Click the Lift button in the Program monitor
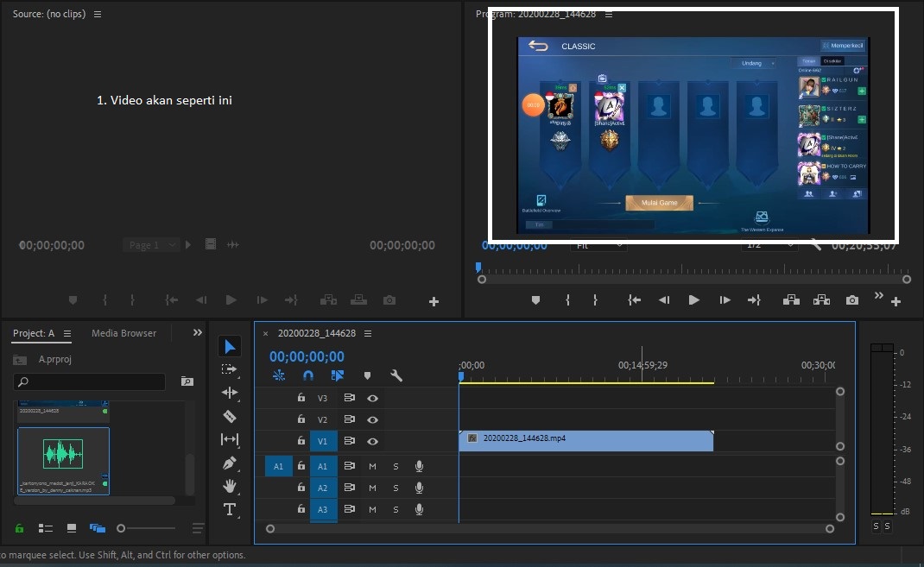This screenshot has height=567, width=924. (x=791, y=300)
